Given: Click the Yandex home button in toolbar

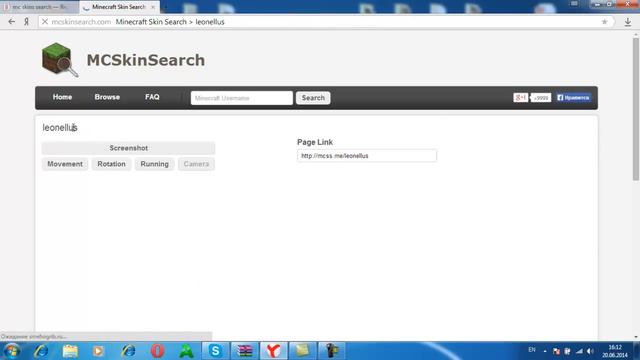Looking at the screenshot, I should pos(27,22).
